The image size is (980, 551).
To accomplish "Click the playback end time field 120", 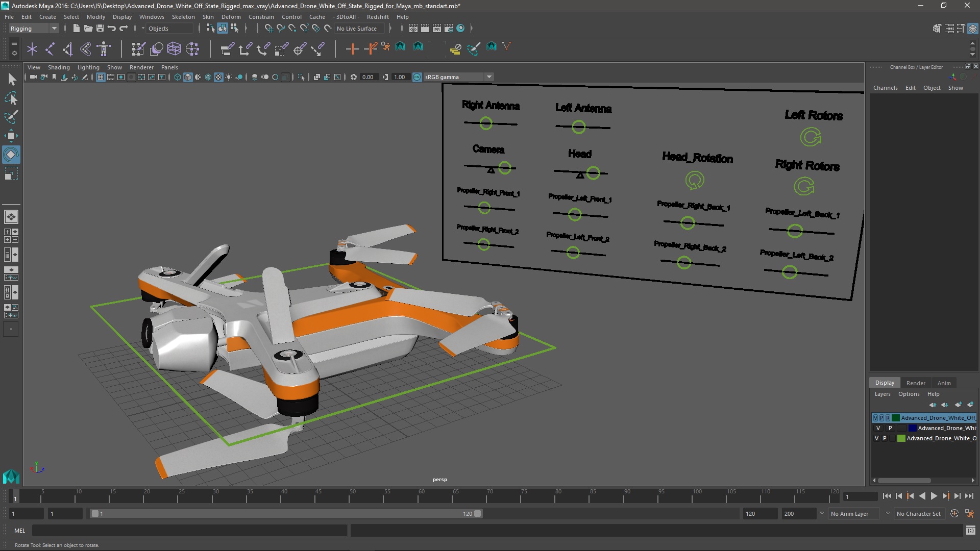I will (759, 514).
